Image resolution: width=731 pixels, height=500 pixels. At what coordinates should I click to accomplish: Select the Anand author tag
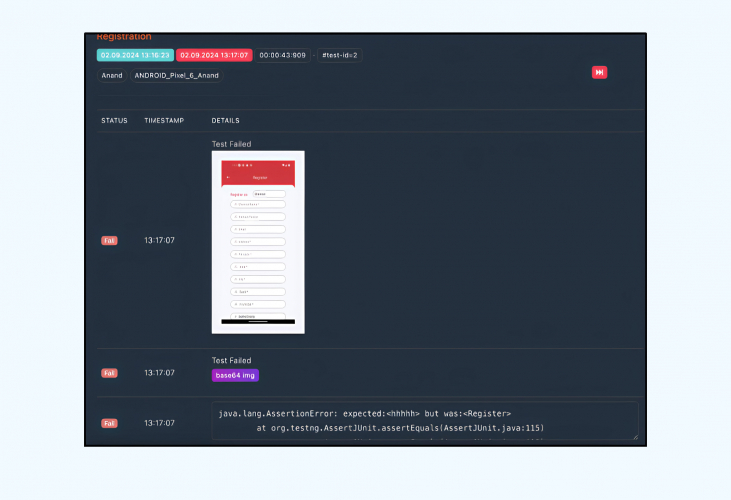(112, 75)
